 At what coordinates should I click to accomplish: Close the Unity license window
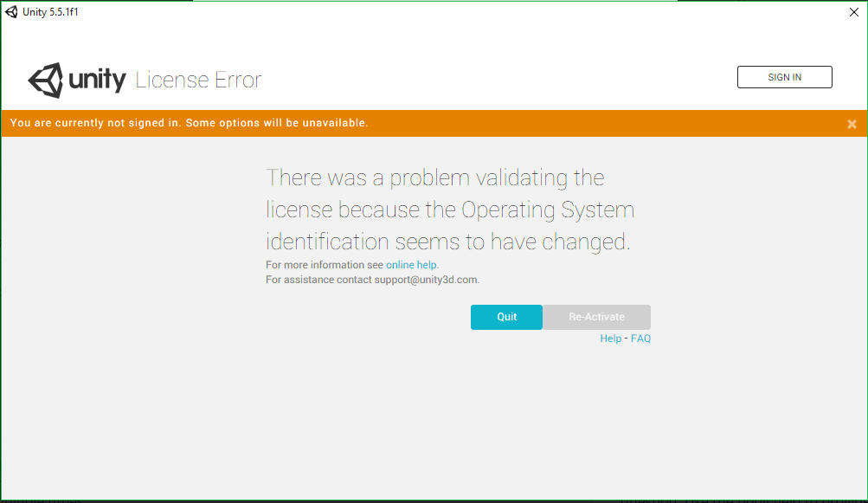coord(853,12)
